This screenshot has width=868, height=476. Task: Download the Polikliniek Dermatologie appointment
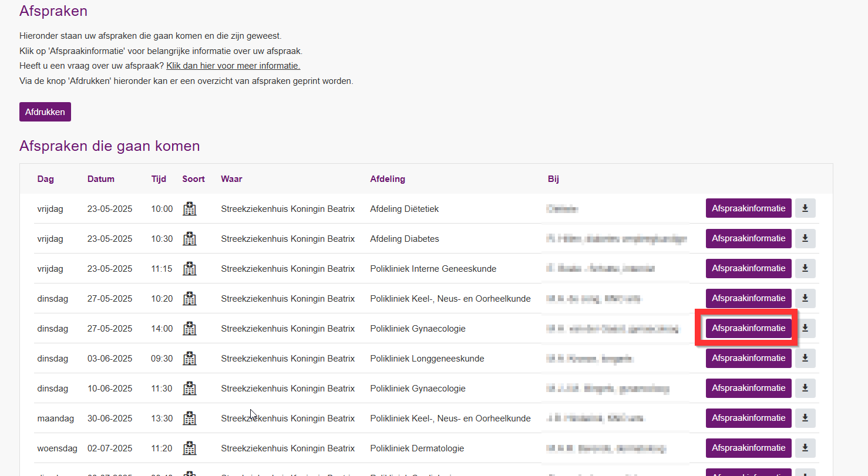pos(805,448)
